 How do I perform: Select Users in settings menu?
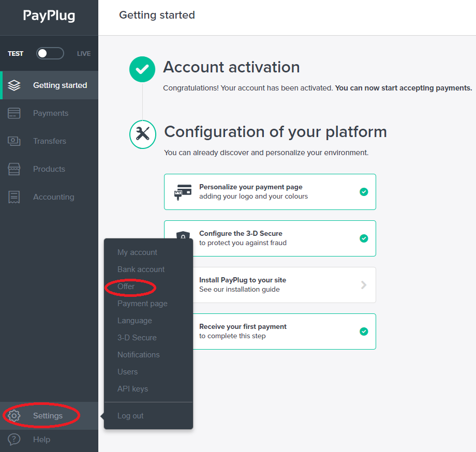(127, 372)
